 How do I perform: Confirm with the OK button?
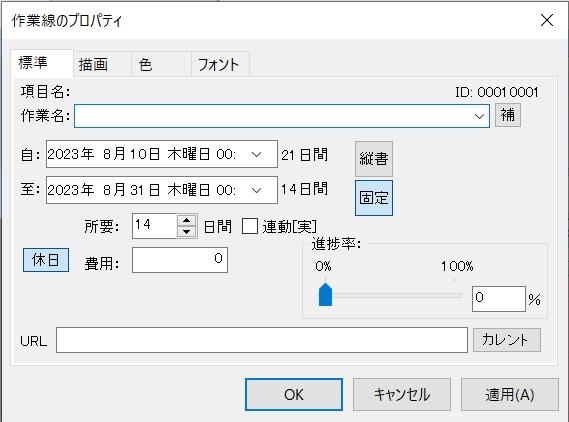[x=294, y=394]
